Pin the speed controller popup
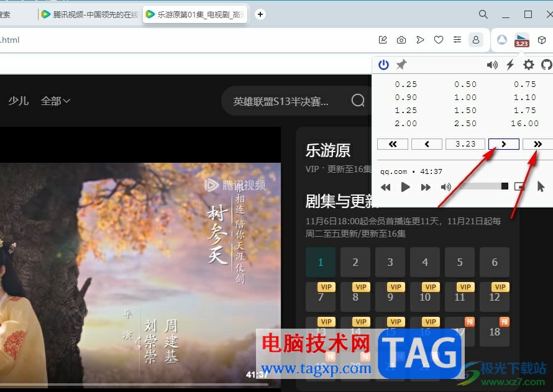Image resolution: width=553 pixels, height=392 pixels. click(401, 65)
